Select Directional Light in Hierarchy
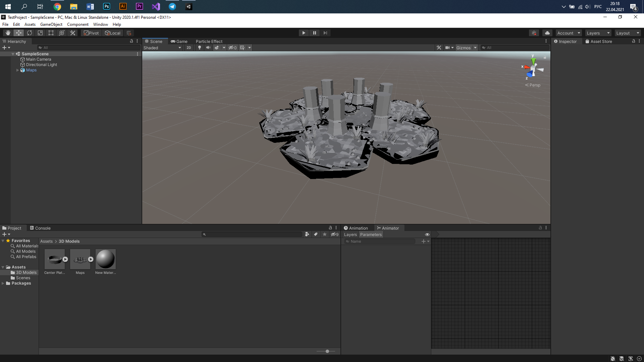Screen dimensions: 644x362 click(x=42, y=65)
